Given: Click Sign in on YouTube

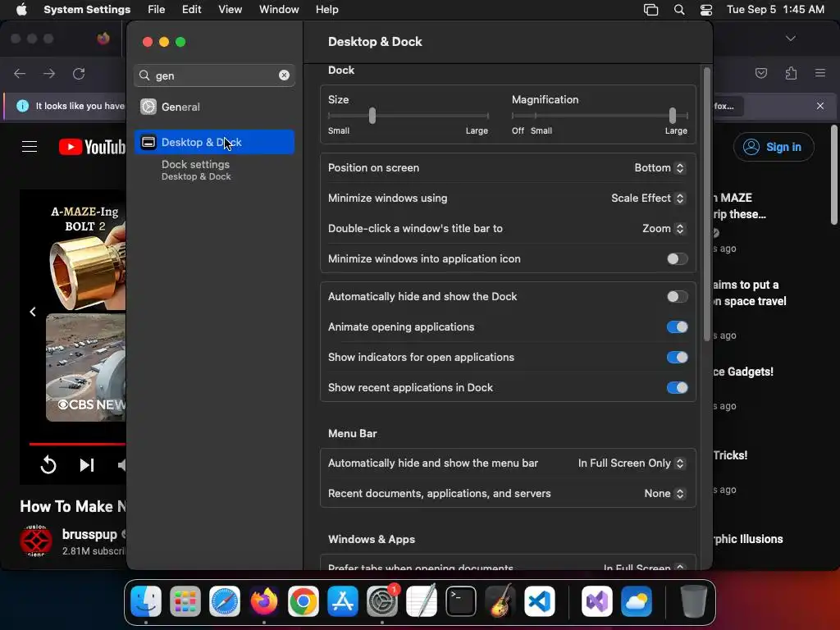Looking at the screenshot, I should tap(774, 147).
